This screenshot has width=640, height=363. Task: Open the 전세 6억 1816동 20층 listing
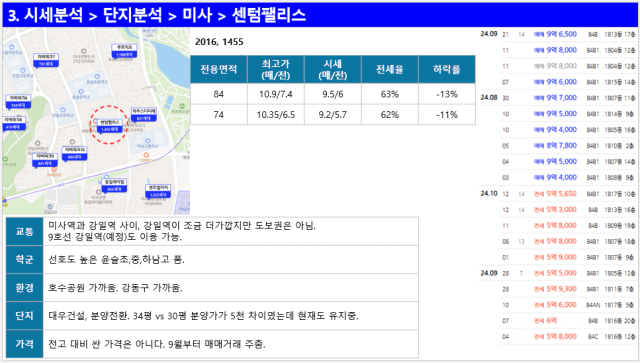pyautogui.click(x=569, y=321)
